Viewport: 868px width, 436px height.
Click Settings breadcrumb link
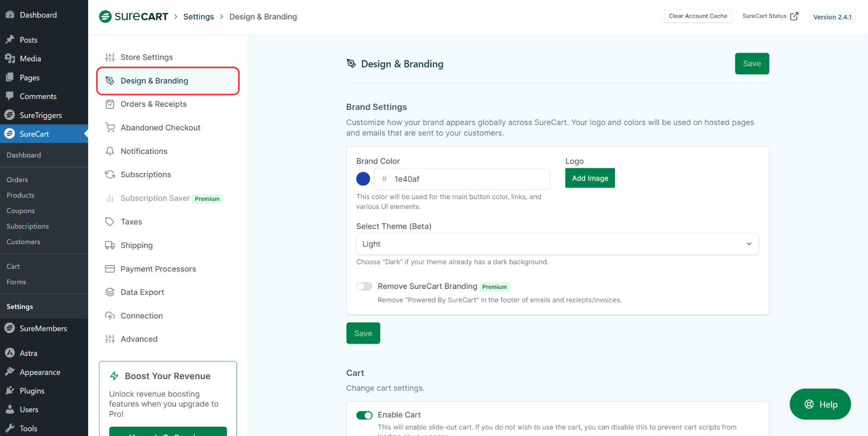[x=198, y=17]
